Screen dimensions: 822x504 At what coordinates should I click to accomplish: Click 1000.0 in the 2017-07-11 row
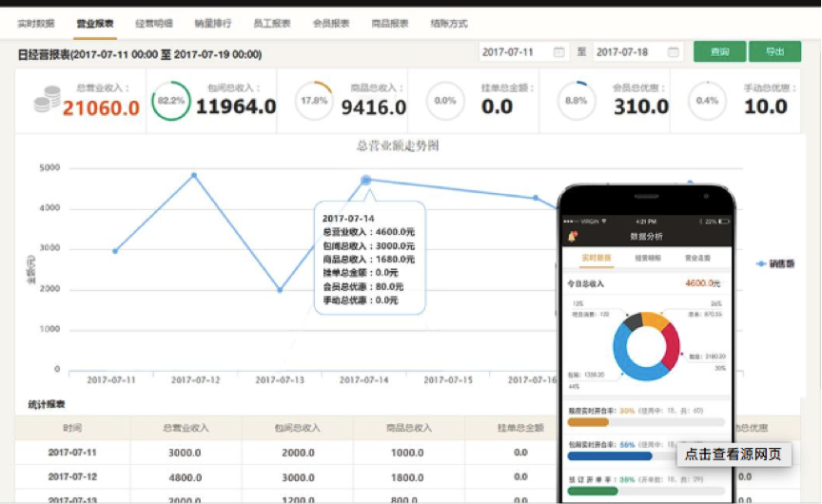407,453
